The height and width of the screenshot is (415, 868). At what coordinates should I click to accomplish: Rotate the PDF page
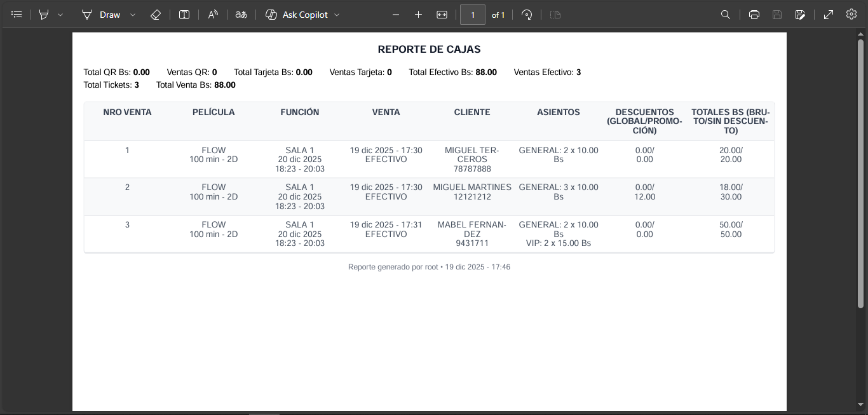(x=527, y=15)
